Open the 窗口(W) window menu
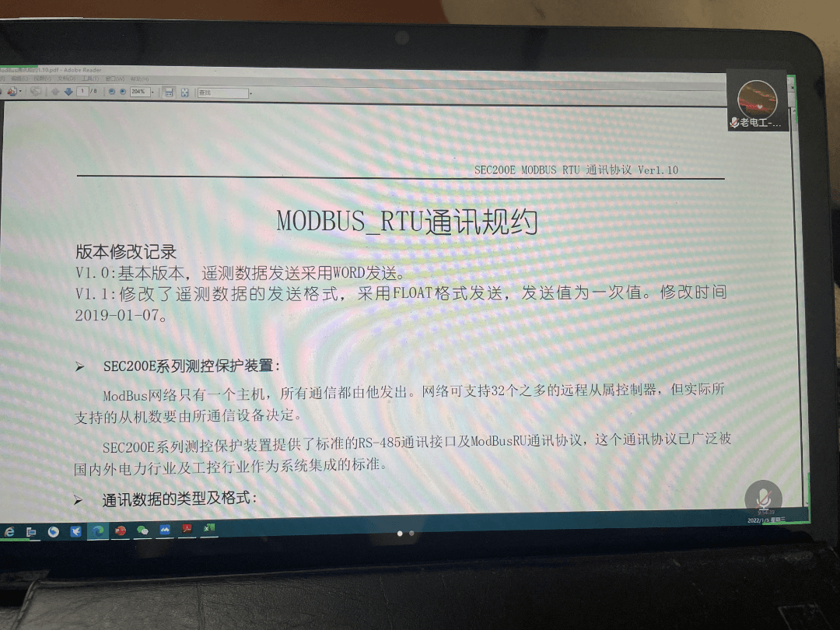840x630 pixels. 114,79
